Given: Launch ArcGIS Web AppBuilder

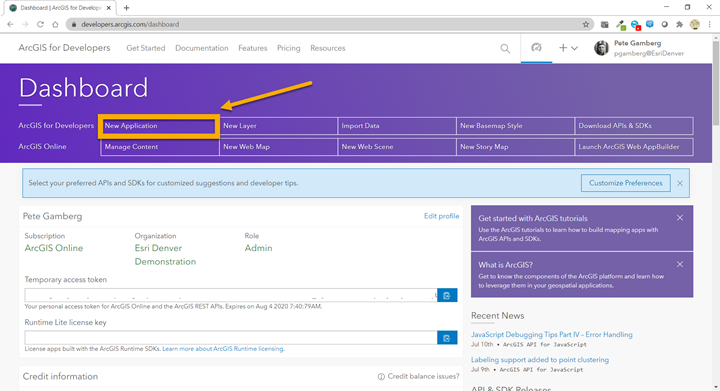Looking at the screenshot, I should tap(634, 147).
